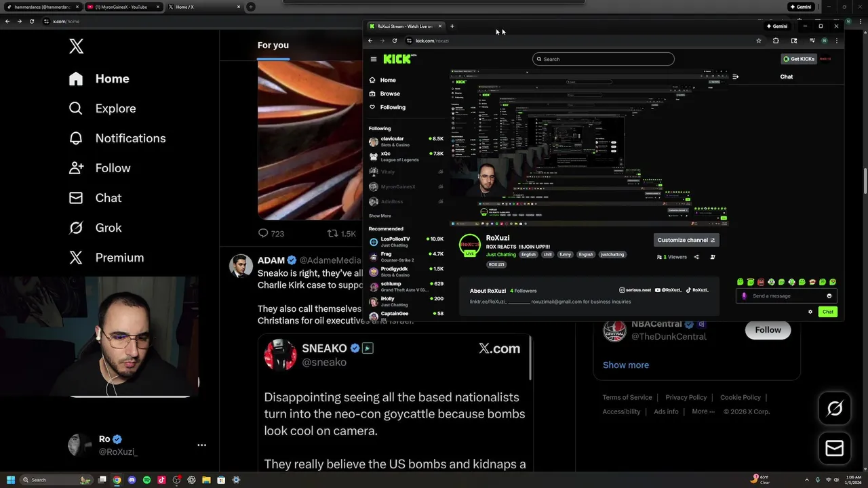The width and height of the screenshot is (868, 488).
Task: Collapse the Kick chat panel
Action: point(735,77)
